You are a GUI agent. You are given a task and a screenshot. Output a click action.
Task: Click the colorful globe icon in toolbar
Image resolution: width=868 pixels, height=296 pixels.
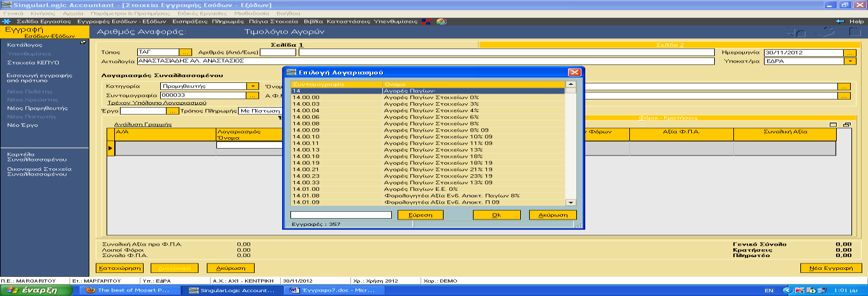tap(441, 21)
